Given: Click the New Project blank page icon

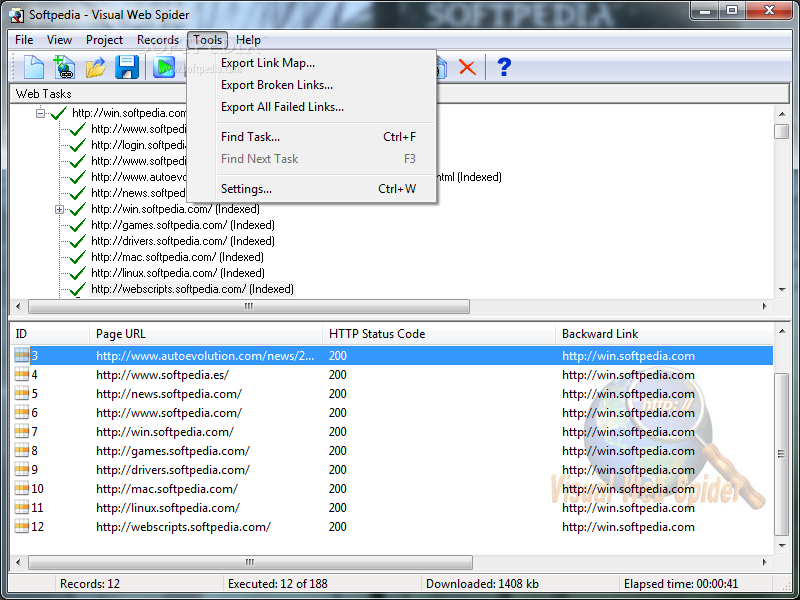Looking at the screenshot, I should (x=34, y=67).
